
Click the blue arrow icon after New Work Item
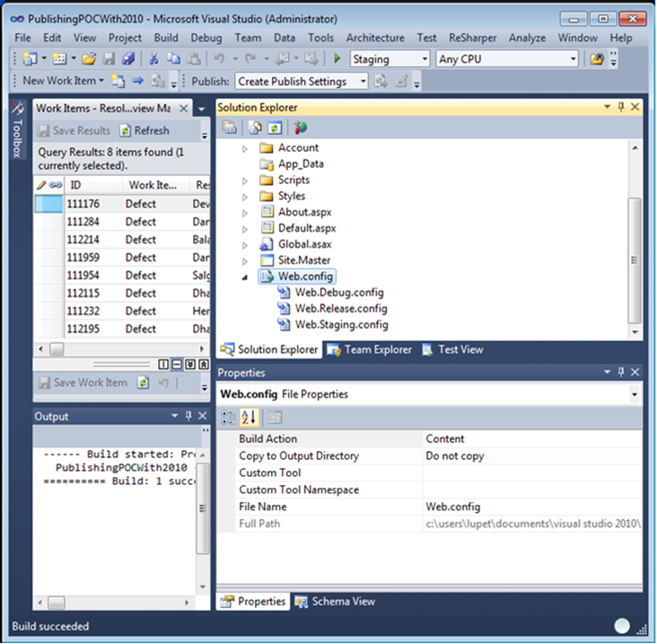click(138, 81)
